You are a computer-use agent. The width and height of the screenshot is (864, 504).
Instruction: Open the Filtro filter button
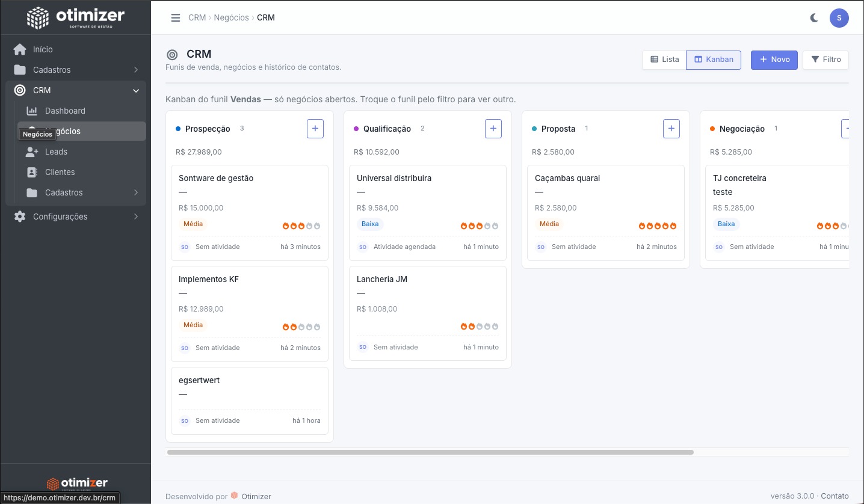pos(825,60)
